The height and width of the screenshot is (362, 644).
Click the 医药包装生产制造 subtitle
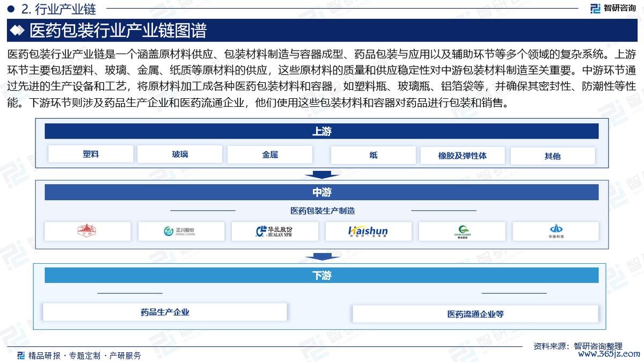323,211
